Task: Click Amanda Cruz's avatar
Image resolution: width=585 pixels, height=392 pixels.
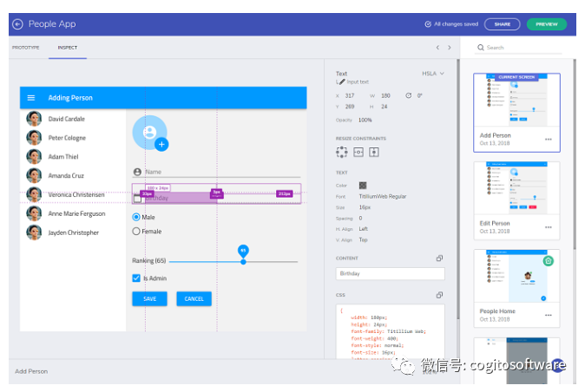Action: pyautogui.click(x=34, y=175)
